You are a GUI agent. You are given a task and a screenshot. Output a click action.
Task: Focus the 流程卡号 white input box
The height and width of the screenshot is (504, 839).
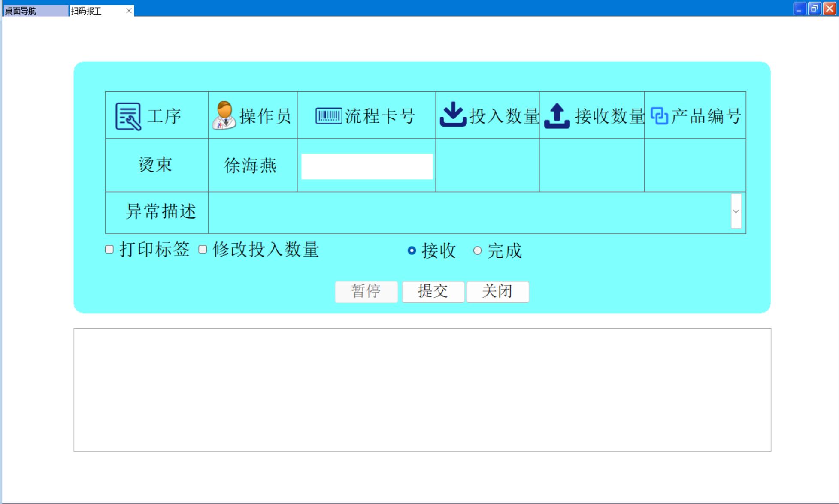coord(366,166)
